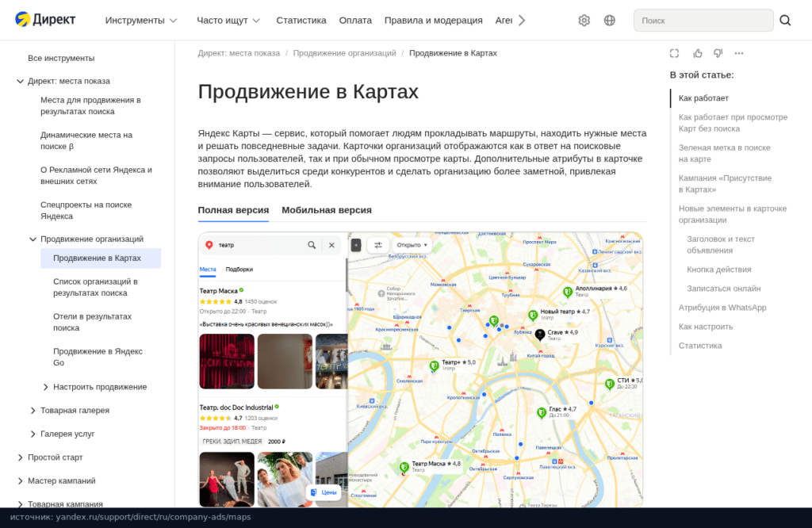Jump to 'Как настроить' section

tap(705, 327)
